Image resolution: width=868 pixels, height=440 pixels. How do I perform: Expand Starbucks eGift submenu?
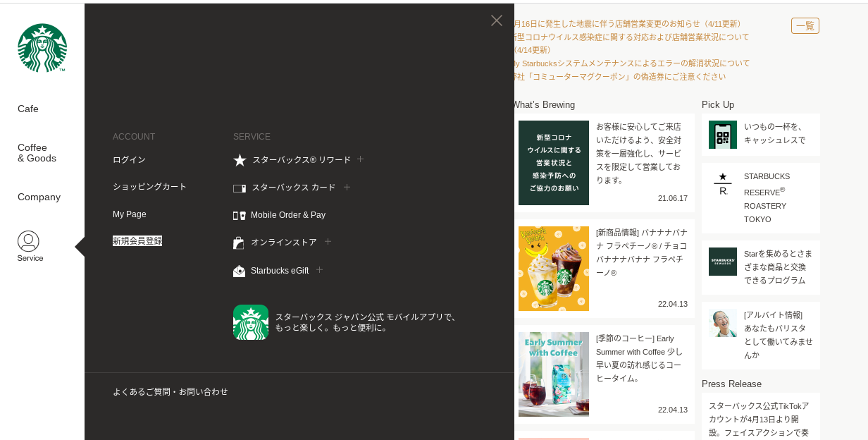(x=319, y=269)
